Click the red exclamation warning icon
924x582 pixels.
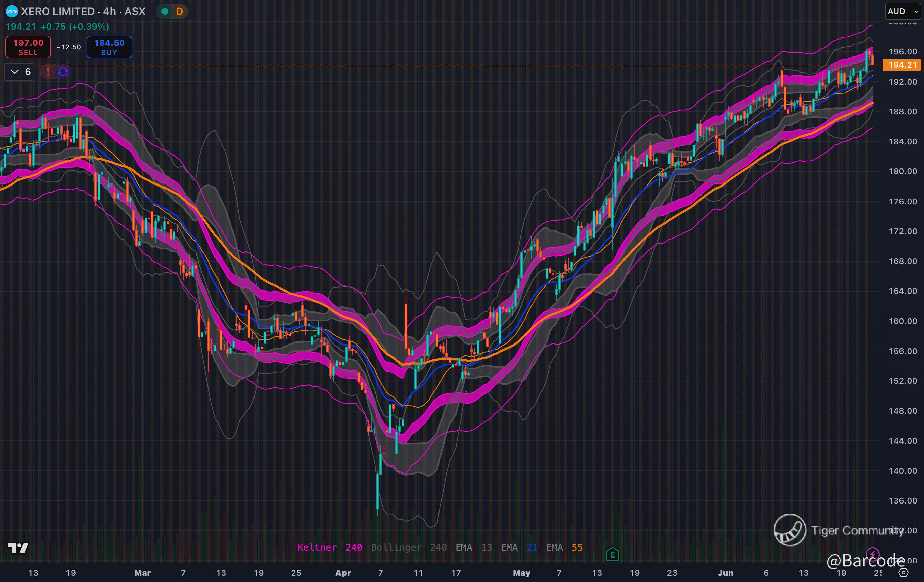(48, 72)
